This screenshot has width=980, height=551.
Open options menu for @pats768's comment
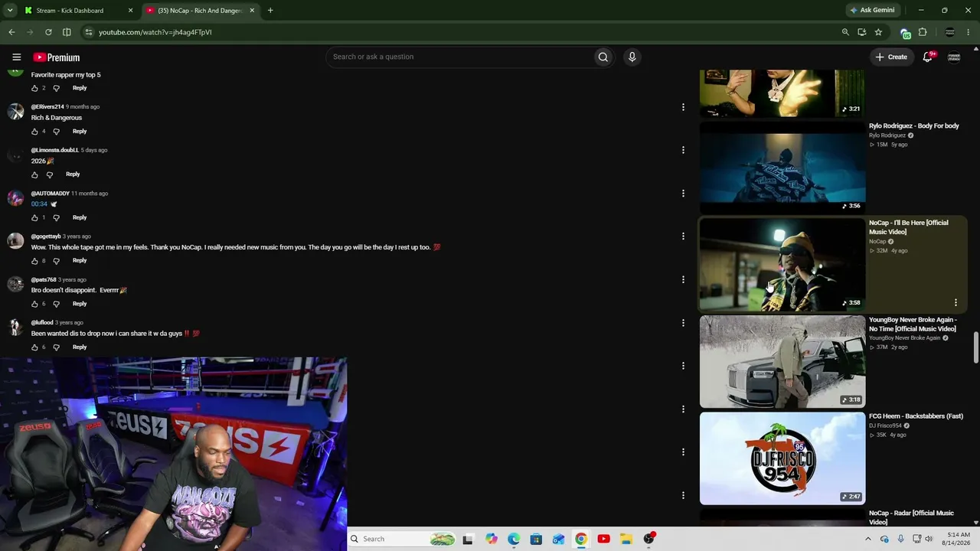(683, 279)
